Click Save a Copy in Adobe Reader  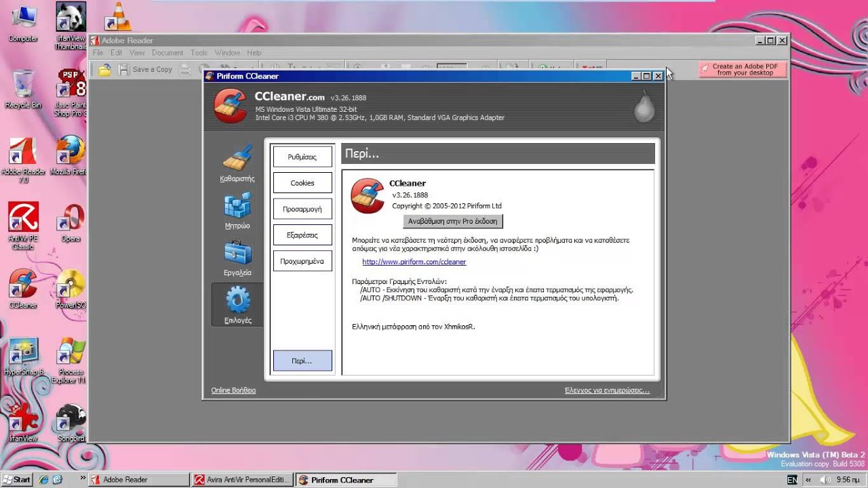point(145,69)
